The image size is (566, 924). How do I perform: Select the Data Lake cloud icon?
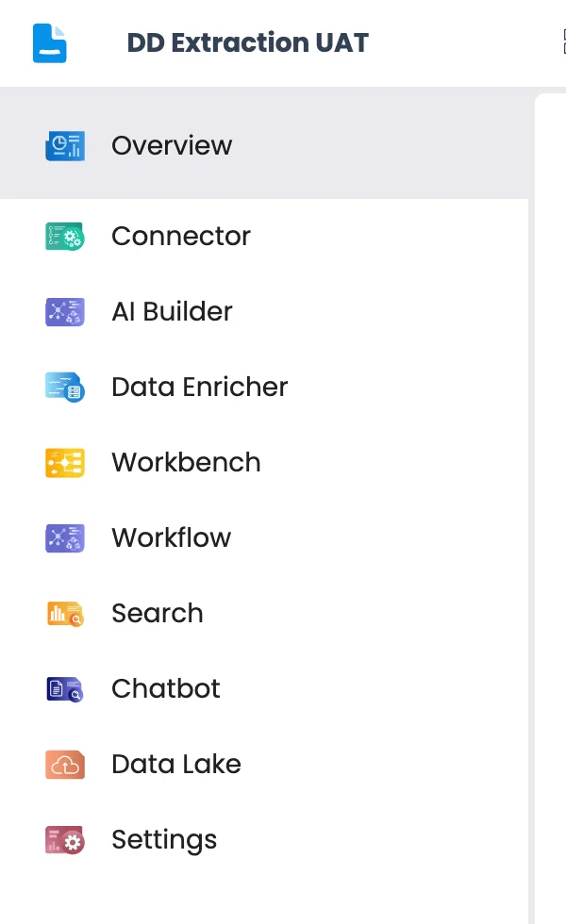coord(65,765)
